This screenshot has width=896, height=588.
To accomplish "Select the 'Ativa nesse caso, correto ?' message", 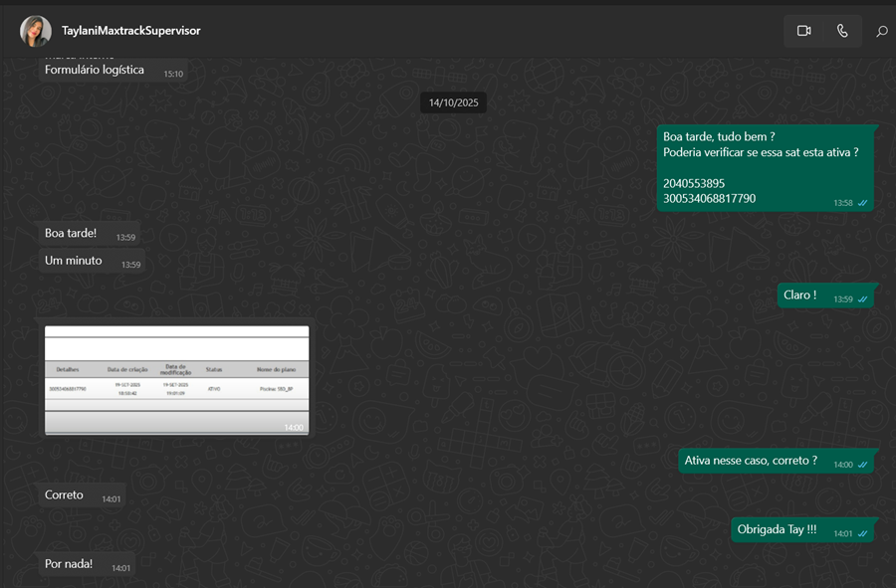I will click(x=751, y=461).
